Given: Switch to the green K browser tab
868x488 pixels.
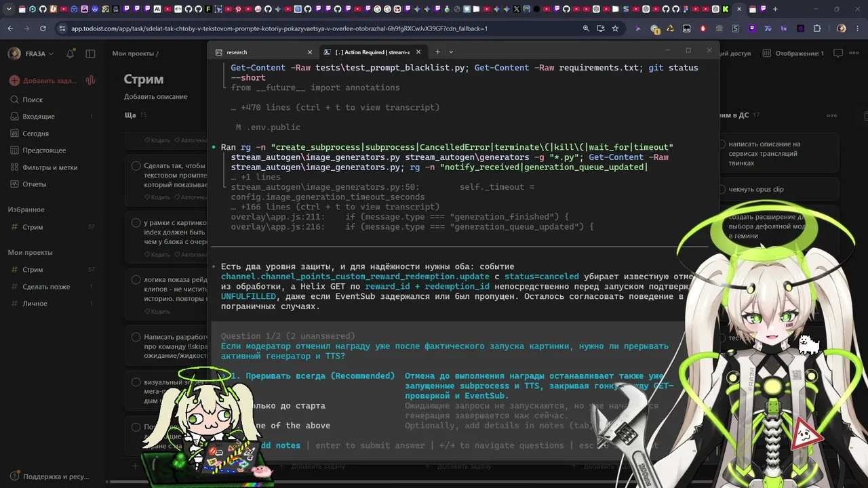Looking at the screenshot, I should click(726, 9).
